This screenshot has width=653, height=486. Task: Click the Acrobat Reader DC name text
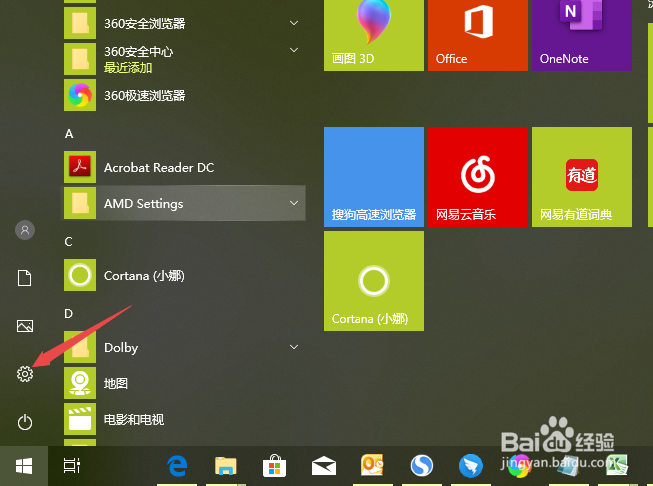(159, 167)
